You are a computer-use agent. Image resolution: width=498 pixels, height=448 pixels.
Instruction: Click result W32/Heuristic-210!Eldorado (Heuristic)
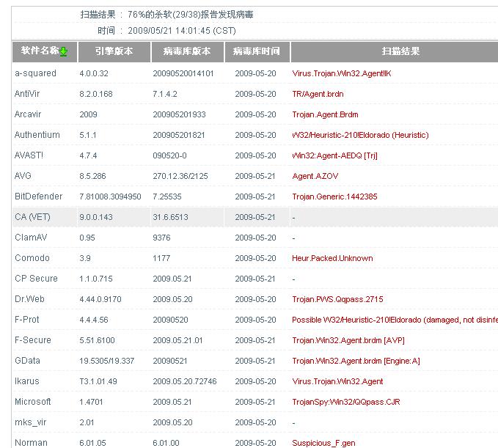(360, 135)
